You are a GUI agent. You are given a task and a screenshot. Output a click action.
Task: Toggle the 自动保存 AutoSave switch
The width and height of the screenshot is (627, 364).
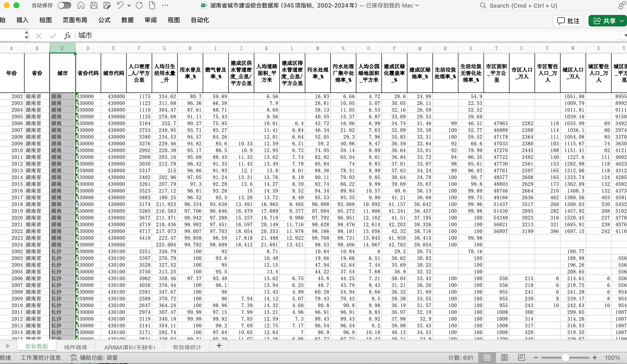point(65,5)
